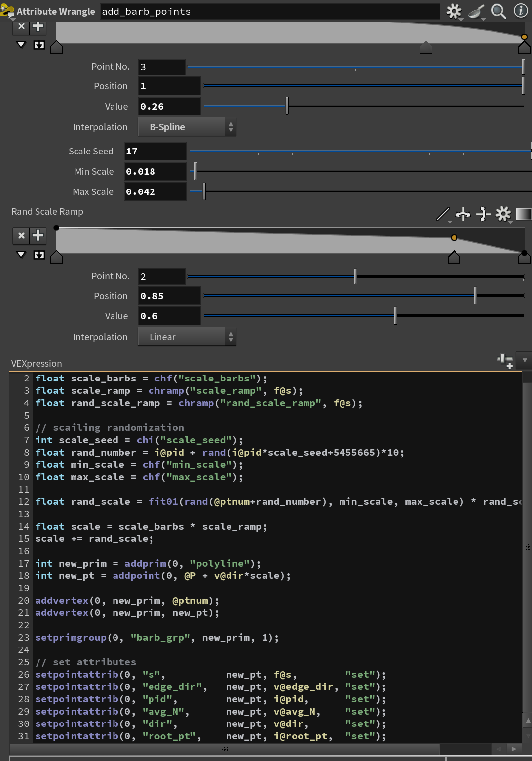Screen dimensions: 532x761
Task: Open the Linear interpolation dropdown
Action: (187, 337)
